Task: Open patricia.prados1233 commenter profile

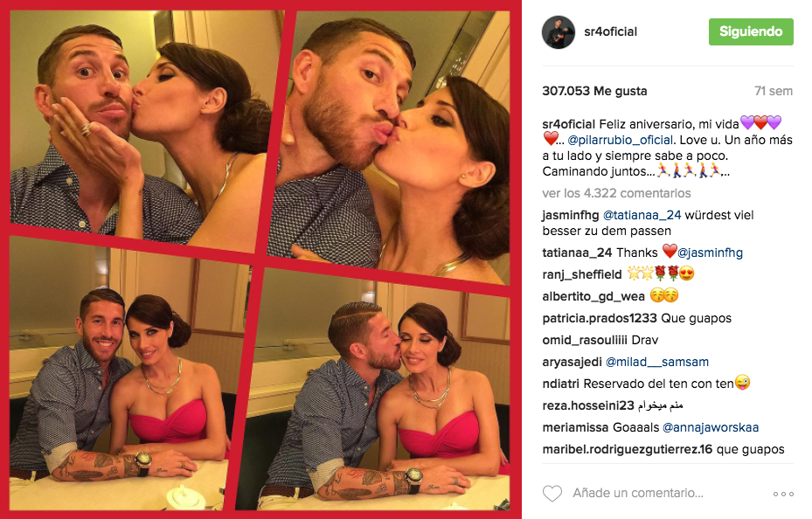Action: coord(600,318)
